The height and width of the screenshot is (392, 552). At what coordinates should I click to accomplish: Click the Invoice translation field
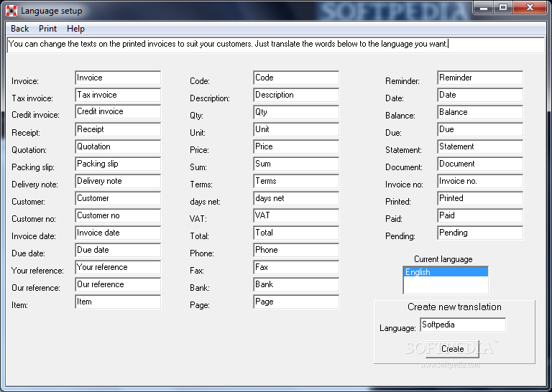click(x=118, y=78)
